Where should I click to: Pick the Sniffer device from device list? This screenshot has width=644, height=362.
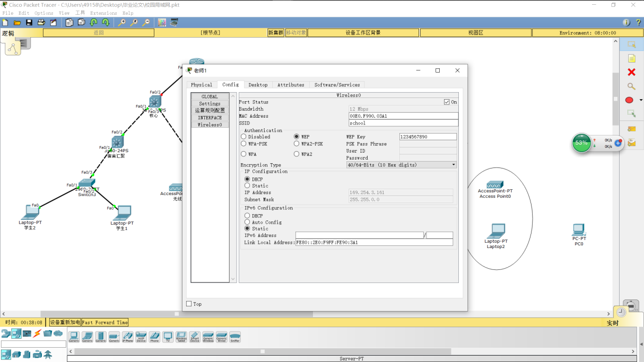pyautogui.click(x=234, y=337)
